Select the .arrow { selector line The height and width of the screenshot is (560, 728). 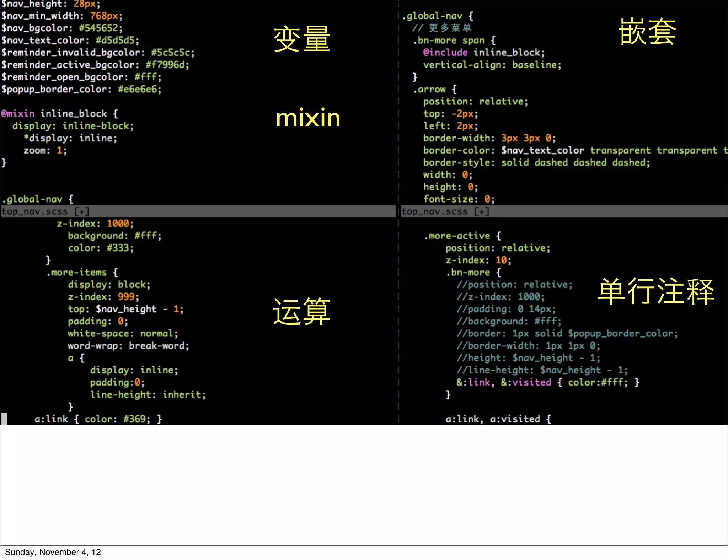[x=435, y=89]
